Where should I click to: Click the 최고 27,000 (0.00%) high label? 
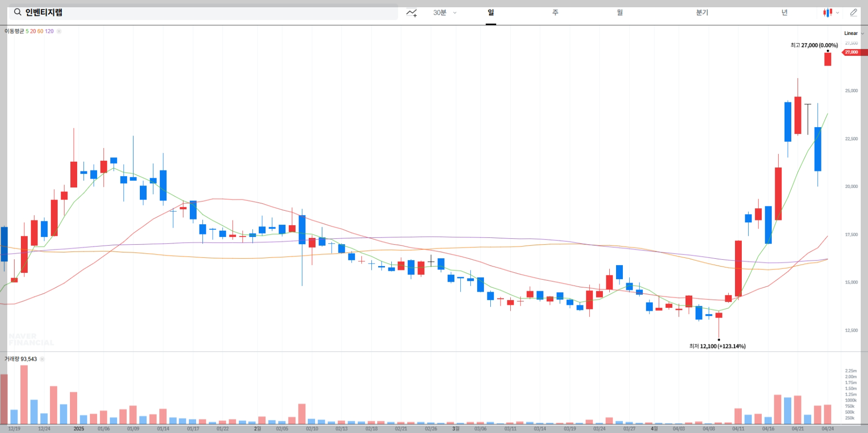tap(814, 45)
